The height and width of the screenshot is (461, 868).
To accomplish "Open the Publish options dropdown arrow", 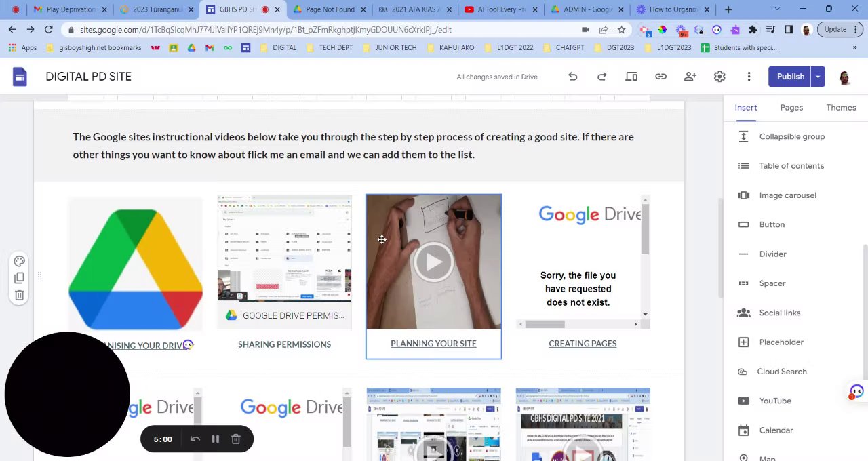I will coord(818,77).
